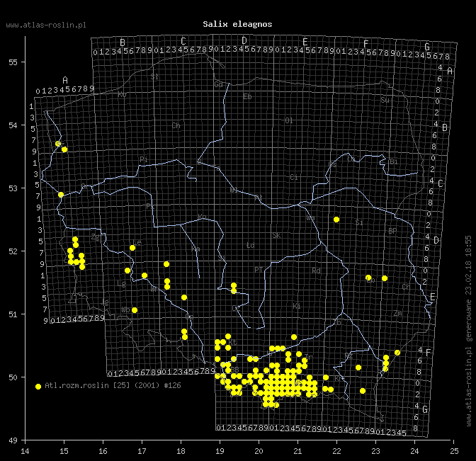Click the Le city label

(x=137, y=242)
